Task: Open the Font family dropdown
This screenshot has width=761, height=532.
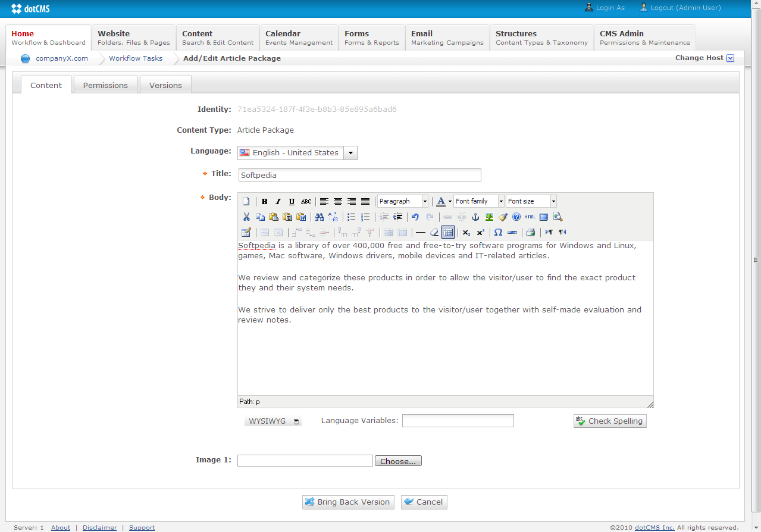Action: click(x=479, y=201)
